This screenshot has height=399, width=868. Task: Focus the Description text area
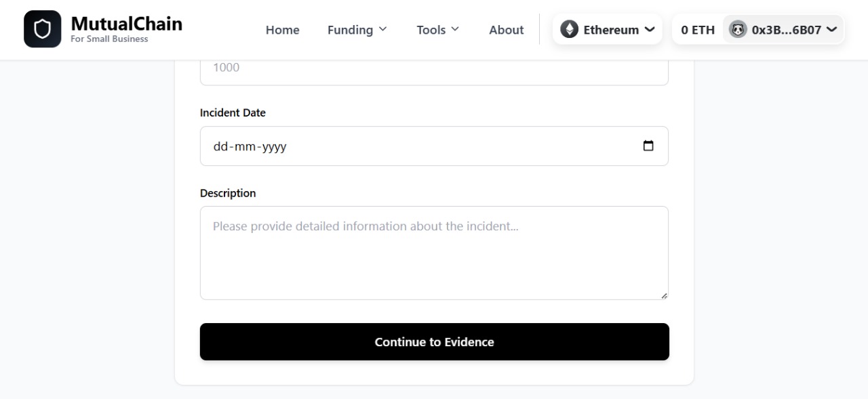tap(434, 253)
